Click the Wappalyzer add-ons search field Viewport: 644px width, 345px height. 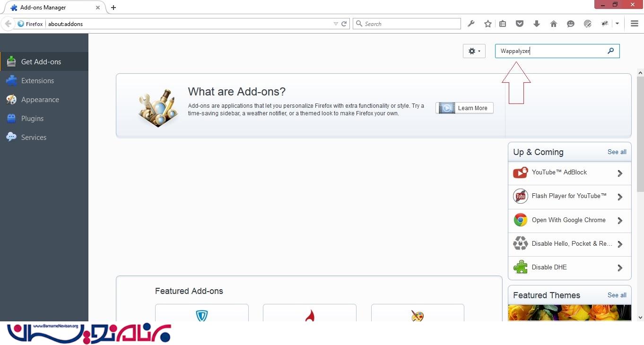click(551, 51)
